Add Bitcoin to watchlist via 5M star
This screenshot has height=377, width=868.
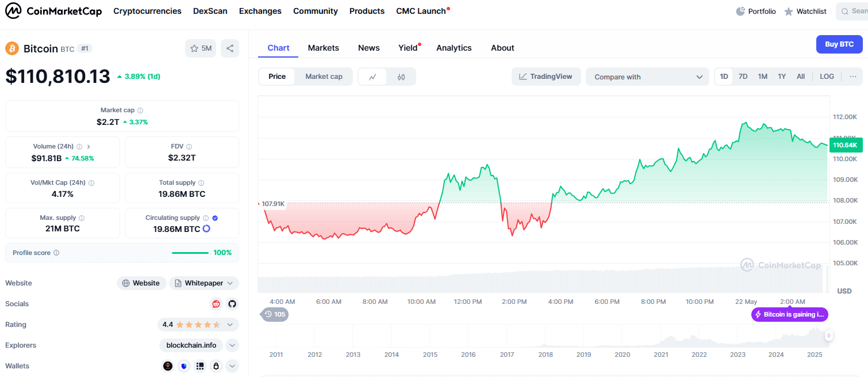[201, 48]
